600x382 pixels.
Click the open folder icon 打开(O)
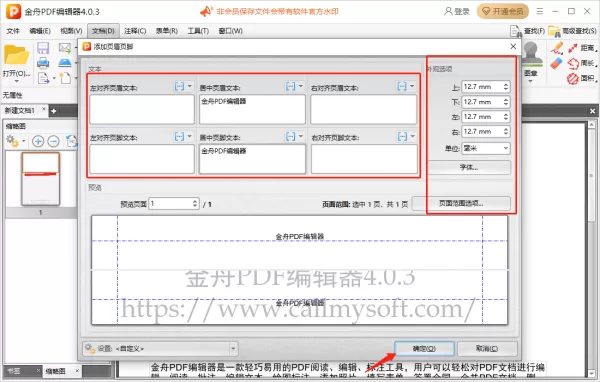(x=16, y=55)
